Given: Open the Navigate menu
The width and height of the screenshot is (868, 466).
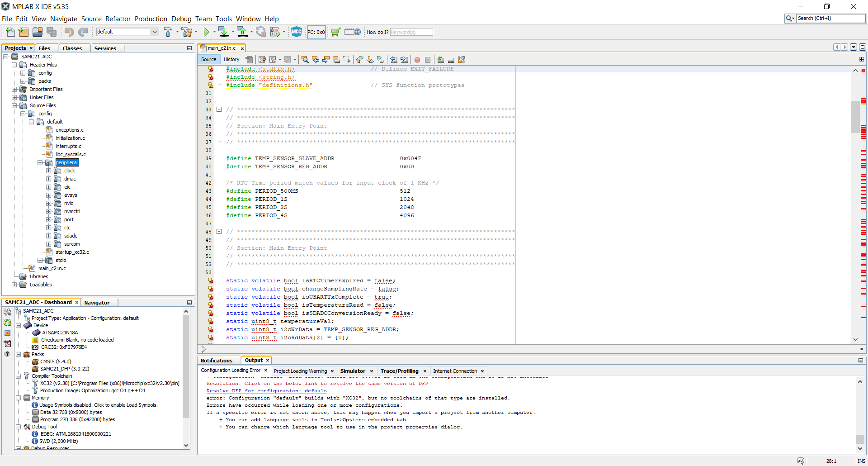Looking at the screenshot, I should 63,19.
